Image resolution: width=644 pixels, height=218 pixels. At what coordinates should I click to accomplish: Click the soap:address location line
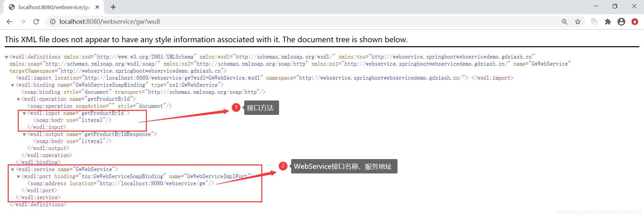coord(121,184)
